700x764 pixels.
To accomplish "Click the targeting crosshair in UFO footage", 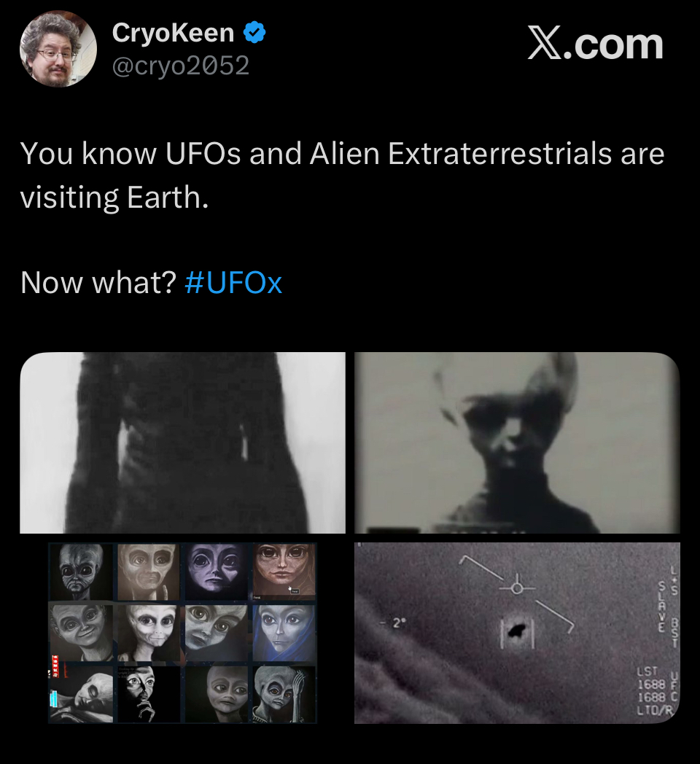I will pos(517,589).
